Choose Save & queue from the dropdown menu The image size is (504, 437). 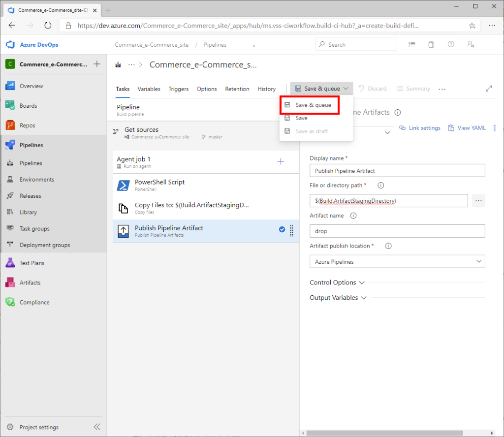tap(313, 105)
